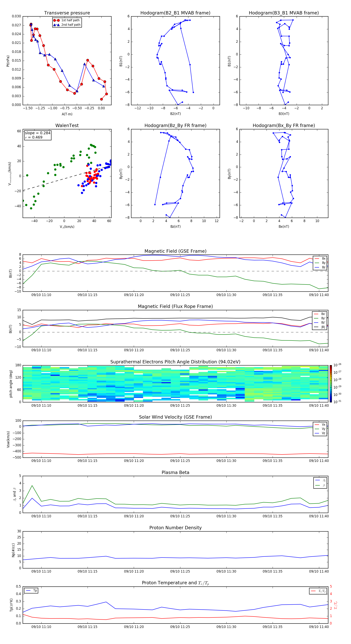The height and width of the screenshot is (644, 351).
Task: Click the 'pitch angle (deg)' axis label
Action: pos(11,384)
